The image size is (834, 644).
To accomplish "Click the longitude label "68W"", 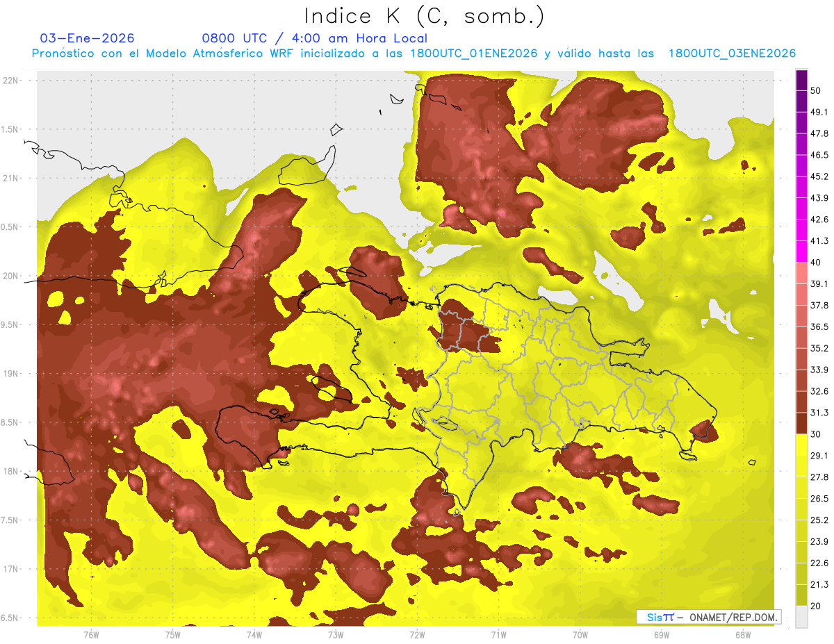I will [743, 635].
